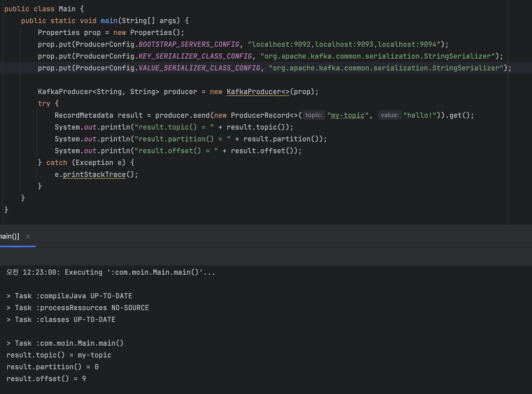
Task: Close the main() run tab
Action: click(x=28, y=237)
